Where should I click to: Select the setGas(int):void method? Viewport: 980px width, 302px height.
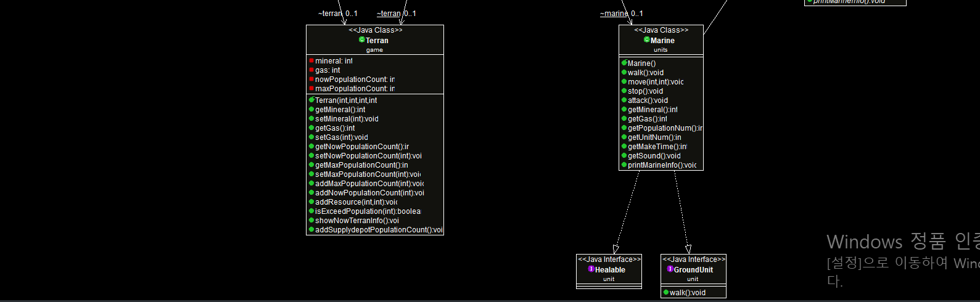tap(341, 137)
